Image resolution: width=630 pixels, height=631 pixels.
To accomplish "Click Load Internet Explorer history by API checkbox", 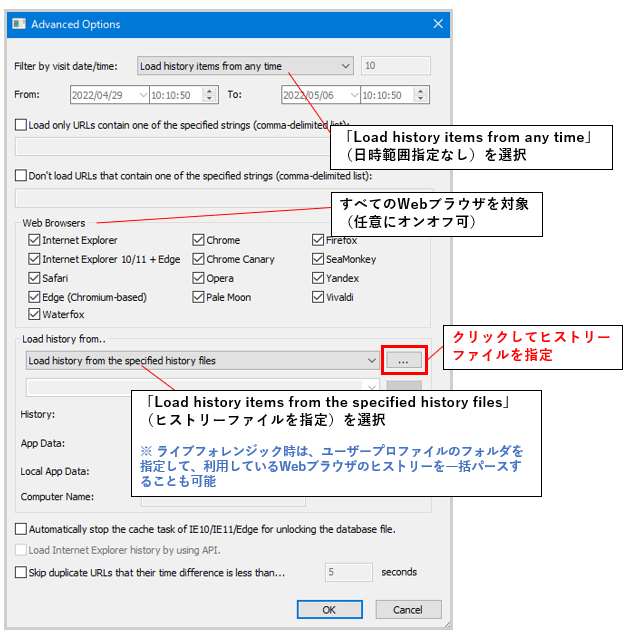I will pos(21,550).
